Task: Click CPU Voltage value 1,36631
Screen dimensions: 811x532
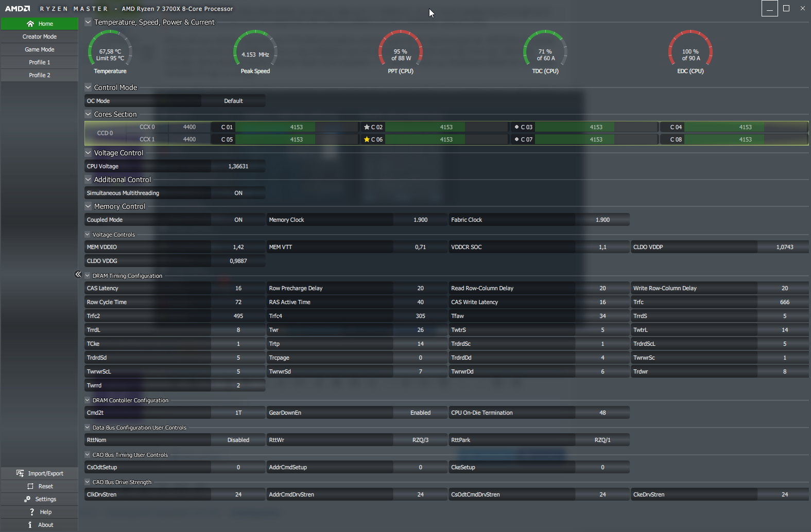Action: click(x=238, y=166)
